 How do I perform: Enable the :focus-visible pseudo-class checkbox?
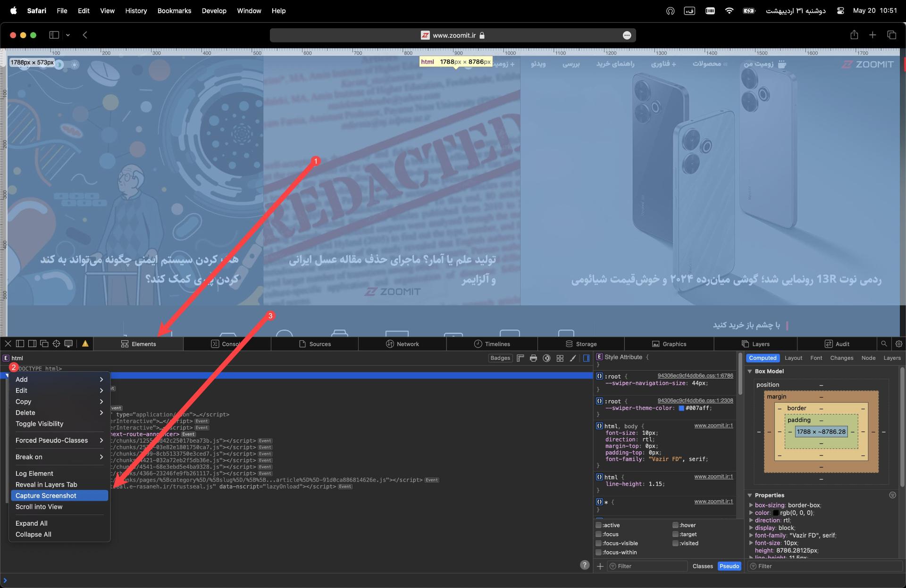599,543
